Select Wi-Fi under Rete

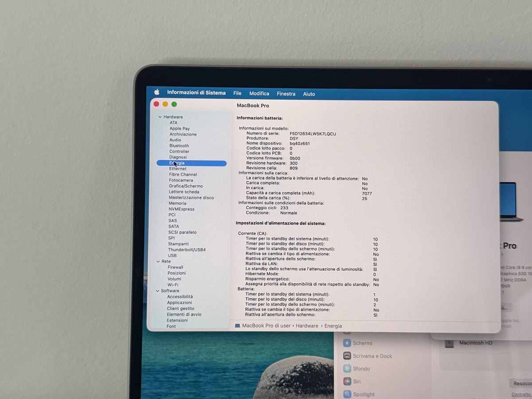click(x=173, y=285)
